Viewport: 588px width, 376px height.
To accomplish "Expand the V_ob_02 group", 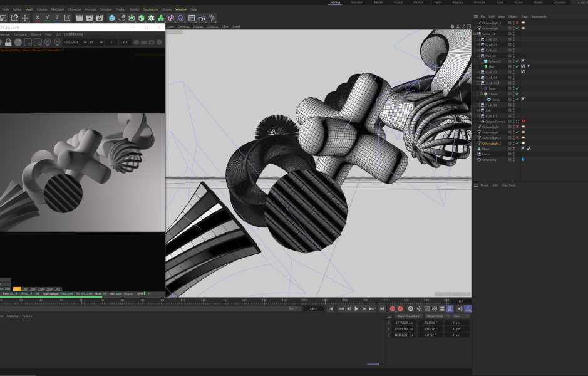I will click(x=478, y=72).
